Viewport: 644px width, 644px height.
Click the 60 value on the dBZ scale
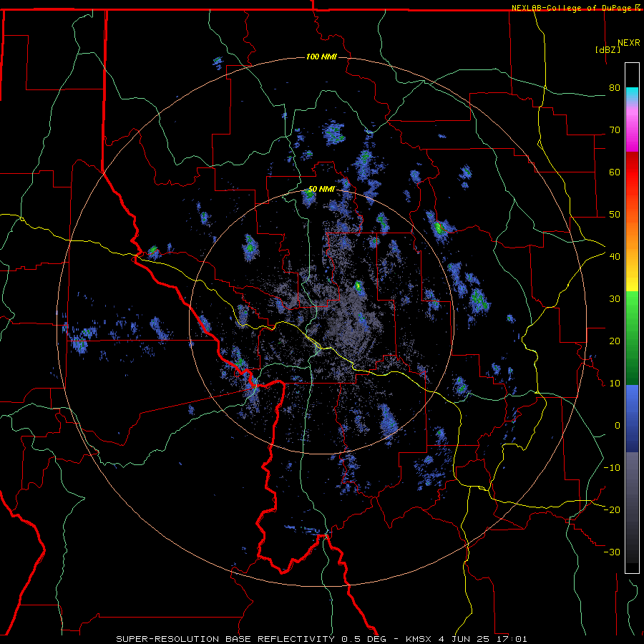(615, 172)
